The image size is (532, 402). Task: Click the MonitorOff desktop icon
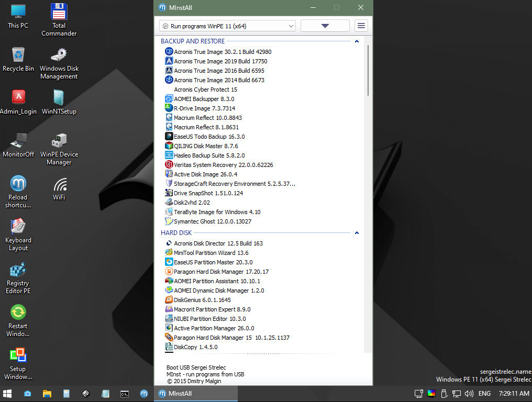[18, 145]
